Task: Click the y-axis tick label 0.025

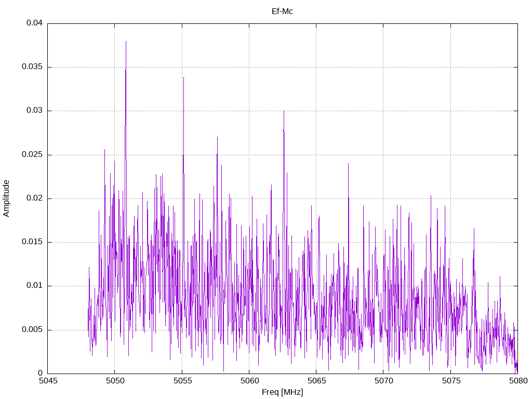Action: click(32, 155)
